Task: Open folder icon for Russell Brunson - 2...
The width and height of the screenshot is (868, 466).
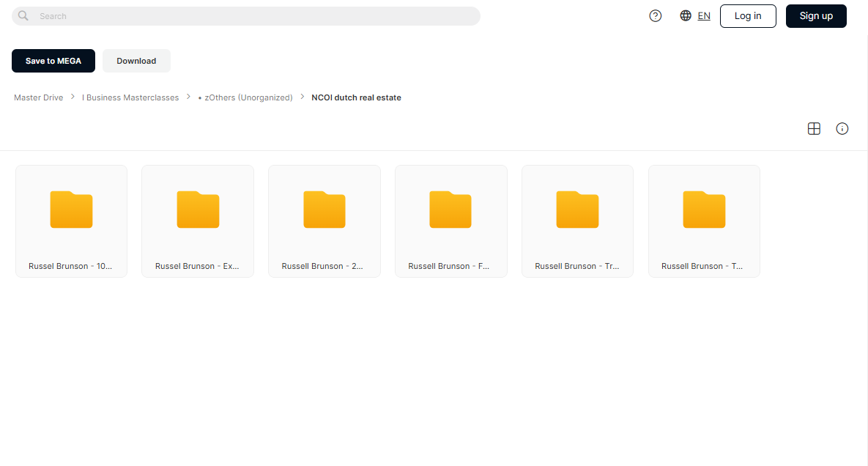Action: (x=324, y=210)
